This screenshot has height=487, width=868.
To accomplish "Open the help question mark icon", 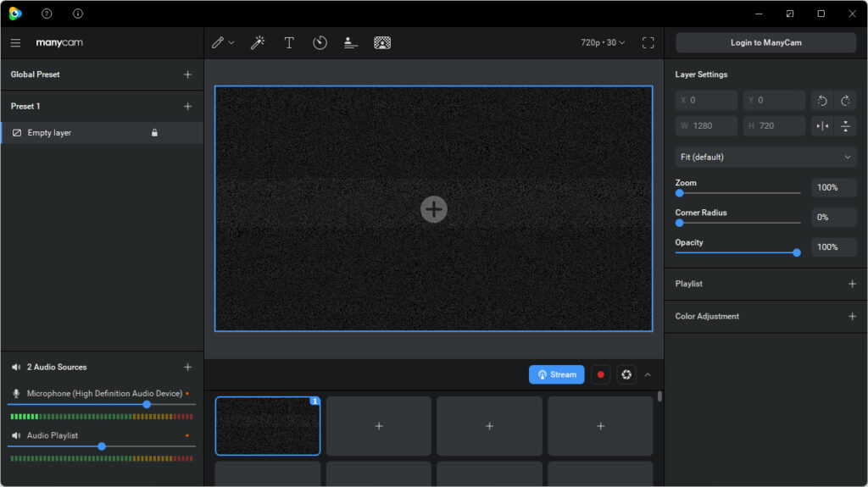I will click(47, 14).
